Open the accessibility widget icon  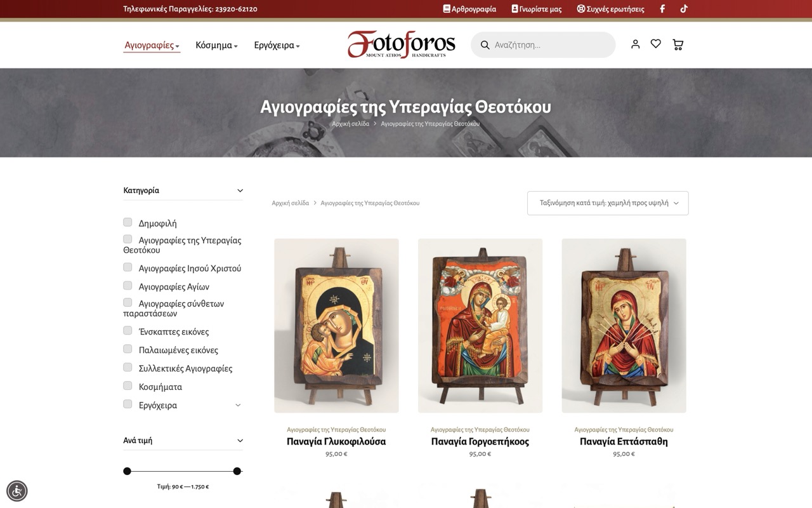coord(17,491)
